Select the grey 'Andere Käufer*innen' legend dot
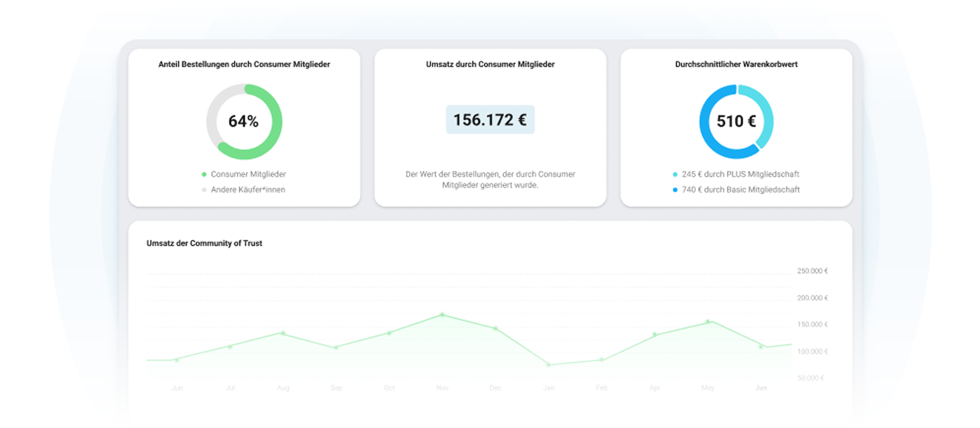Image resolution: width=980 pixels, height=428 pixels. (204, 190)
